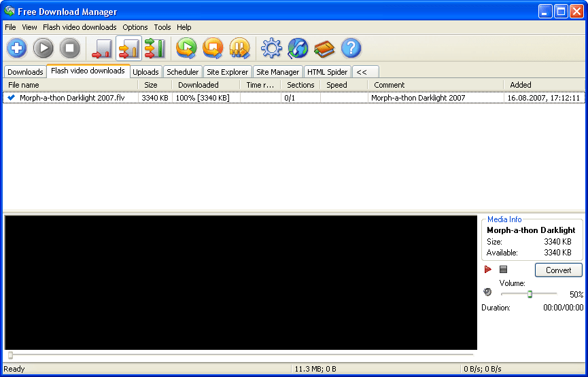Open settings via the blue gear icon

point(271,48)
